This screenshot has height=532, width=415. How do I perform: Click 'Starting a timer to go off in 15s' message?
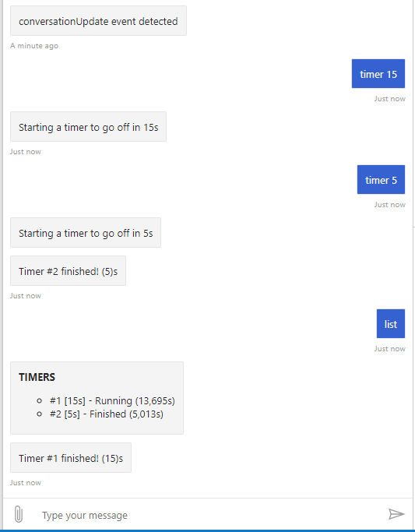[88, 126]
